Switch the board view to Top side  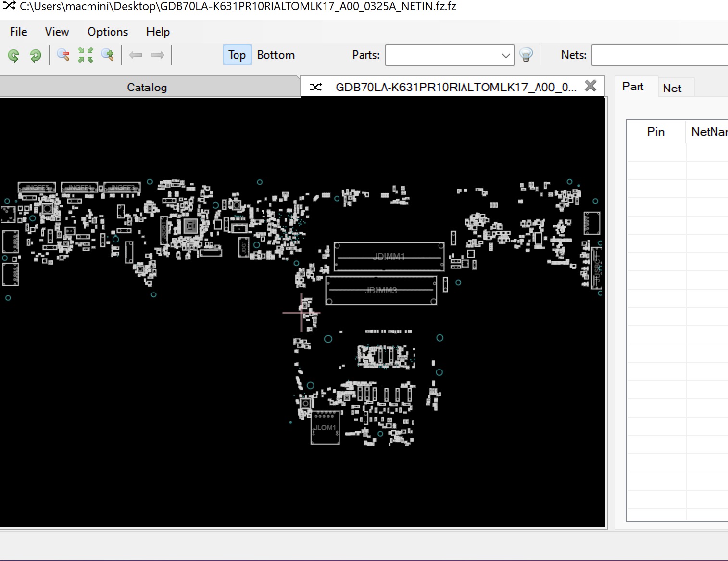[x=237, y=55]
